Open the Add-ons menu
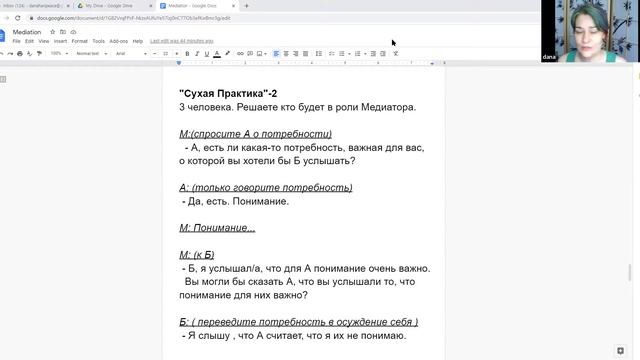This screenshot has height=360, width=640. [x=119, y=41]
